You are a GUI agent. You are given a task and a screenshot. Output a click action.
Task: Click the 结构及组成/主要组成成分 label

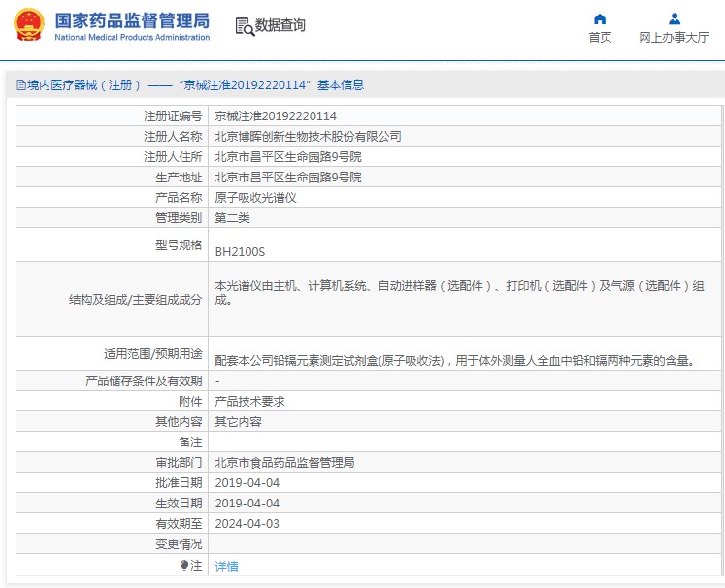click(x=136, y=300)
